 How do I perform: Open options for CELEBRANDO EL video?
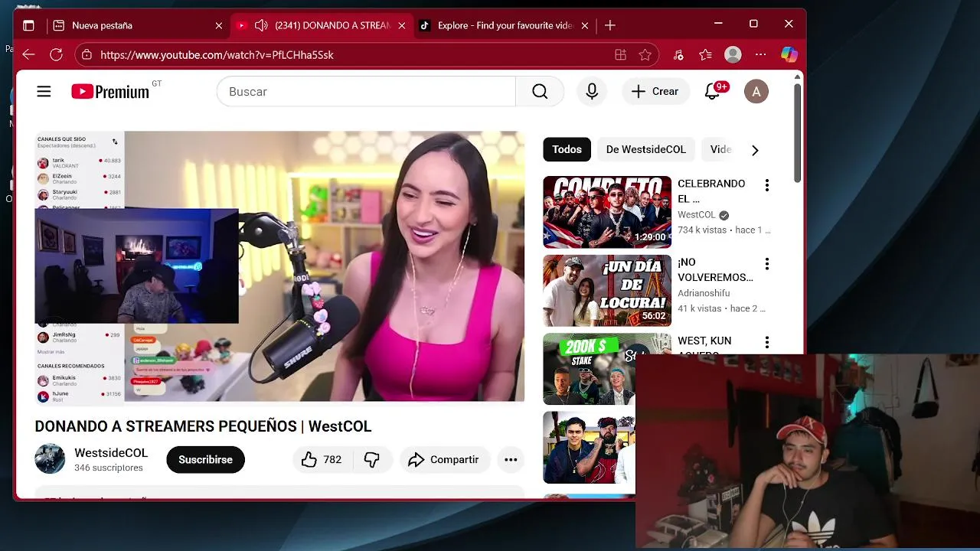coord(766,185)
